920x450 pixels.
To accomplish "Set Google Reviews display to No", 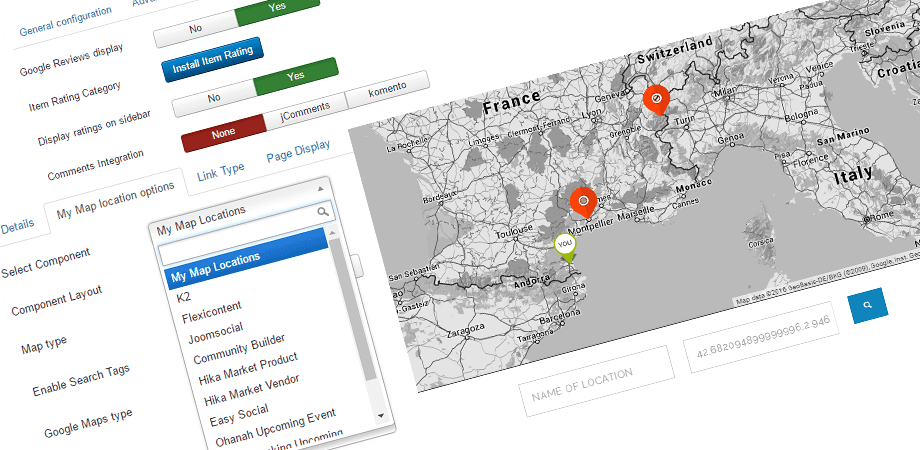I will click(x=196, y=29).
